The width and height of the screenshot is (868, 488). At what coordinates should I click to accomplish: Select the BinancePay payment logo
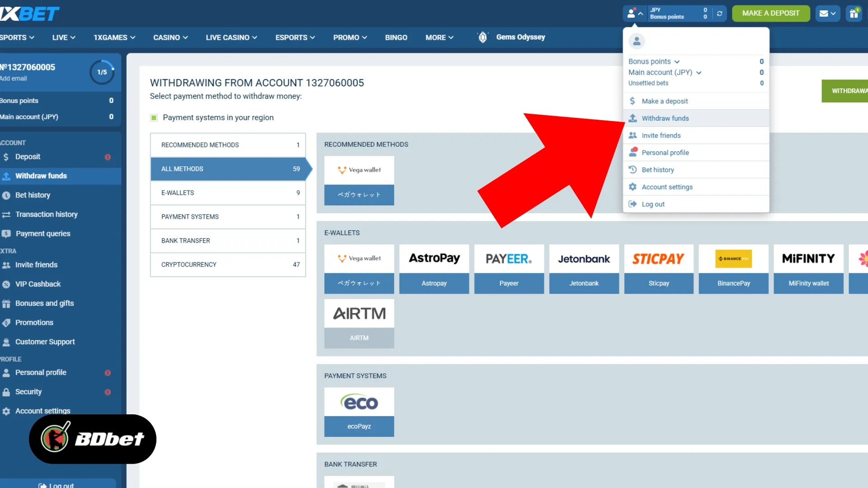tap(733, 258)
